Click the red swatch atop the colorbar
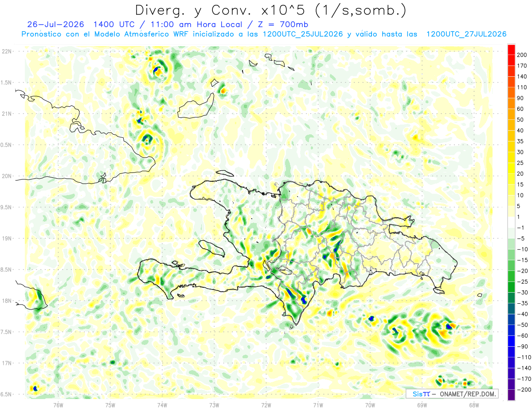The width and height of the screenshot is (532, 411). (511, 49)
